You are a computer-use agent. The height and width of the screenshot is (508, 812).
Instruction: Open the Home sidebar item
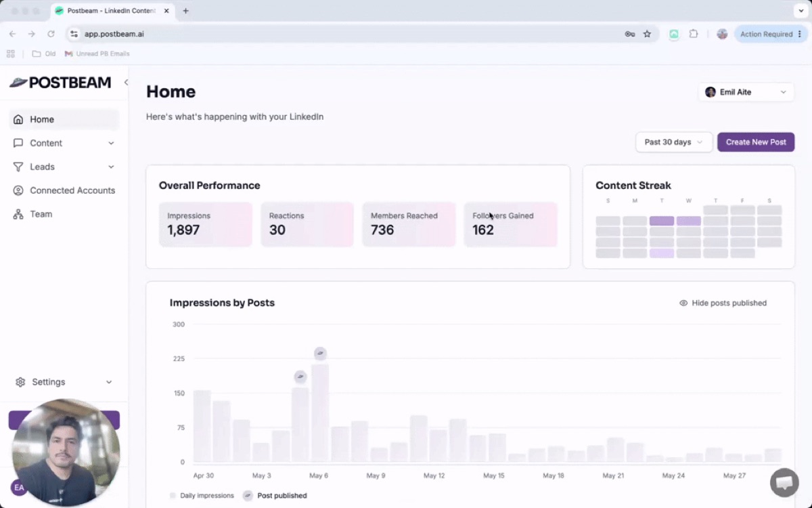coord(64,119)
